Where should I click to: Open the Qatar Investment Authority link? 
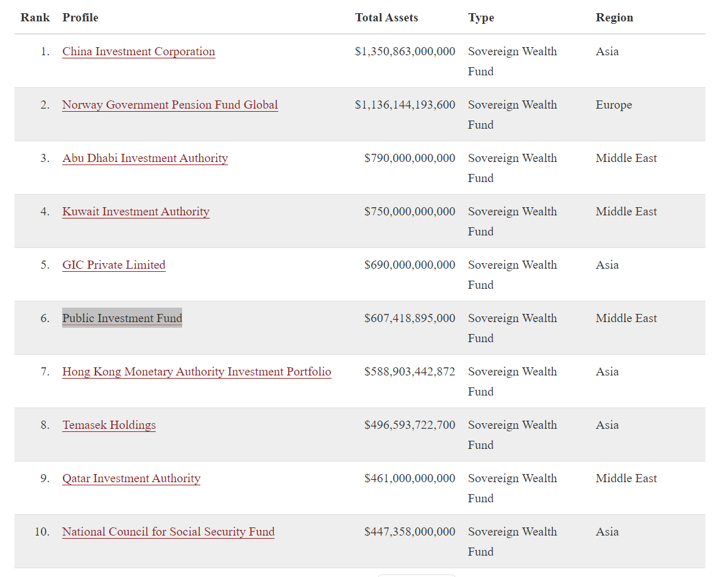[x=131, y=478]
